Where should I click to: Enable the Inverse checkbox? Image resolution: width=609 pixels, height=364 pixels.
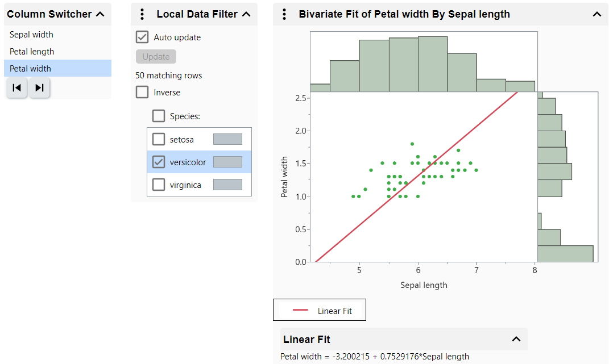coord(142,92)
